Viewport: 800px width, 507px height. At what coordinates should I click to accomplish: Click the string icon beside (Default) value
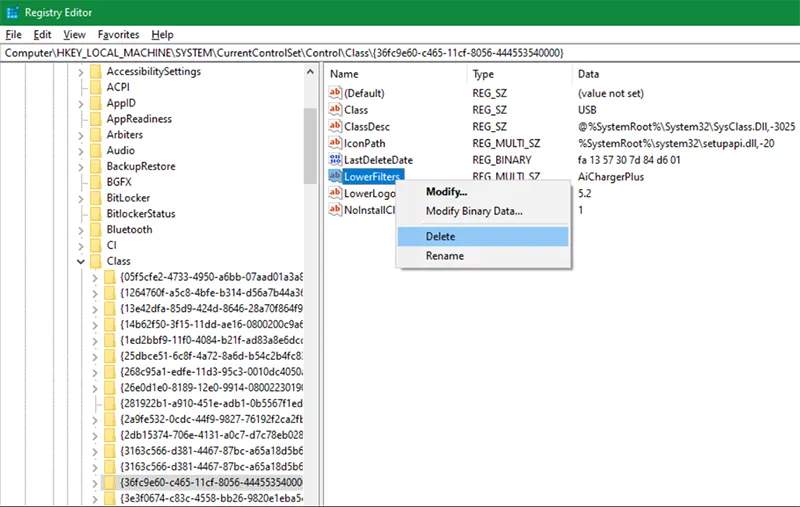tap(336, 93)
